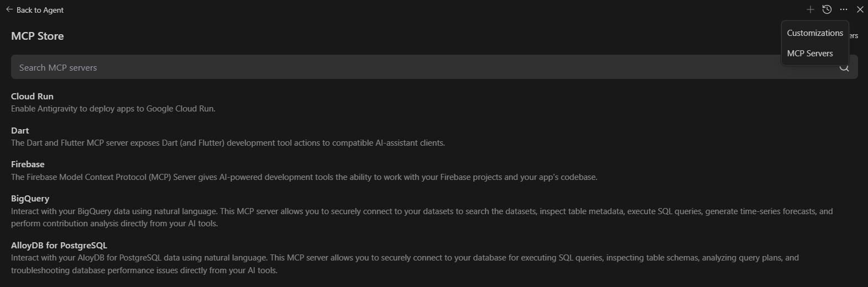868x287 pixels.
Task: Open conversation history clock icon
Action: (827, 9)
